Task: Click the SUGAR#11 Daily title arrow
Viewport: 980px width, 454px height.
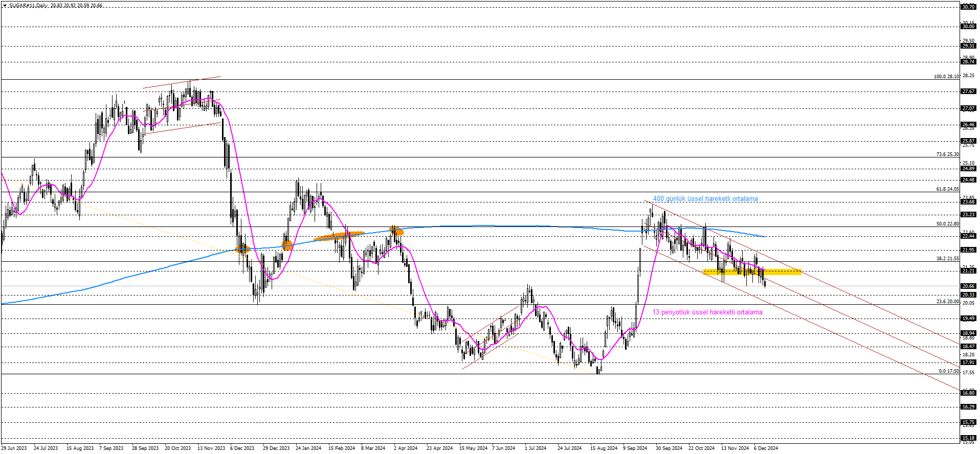Action: coord(5,6)
